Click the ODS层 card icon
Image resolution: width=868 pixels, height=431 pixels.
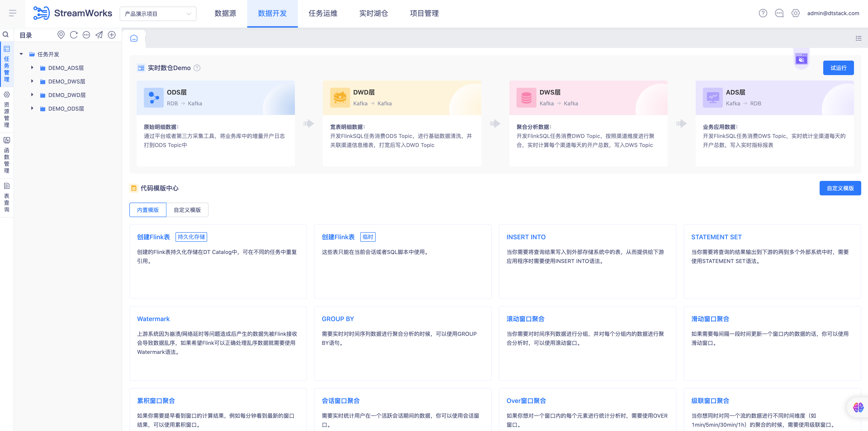pyautogui.click(x=154, y=98)
